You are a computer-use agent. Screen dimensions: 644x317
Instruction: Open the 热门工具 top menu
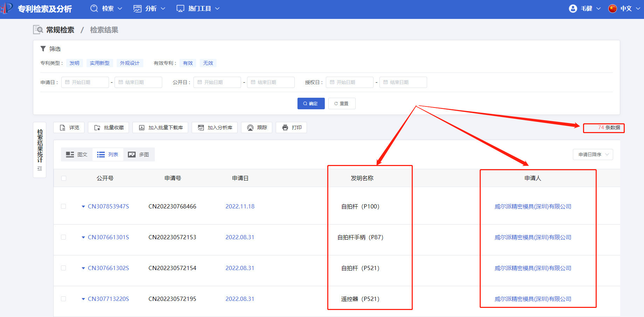click(x=198, y=8)
